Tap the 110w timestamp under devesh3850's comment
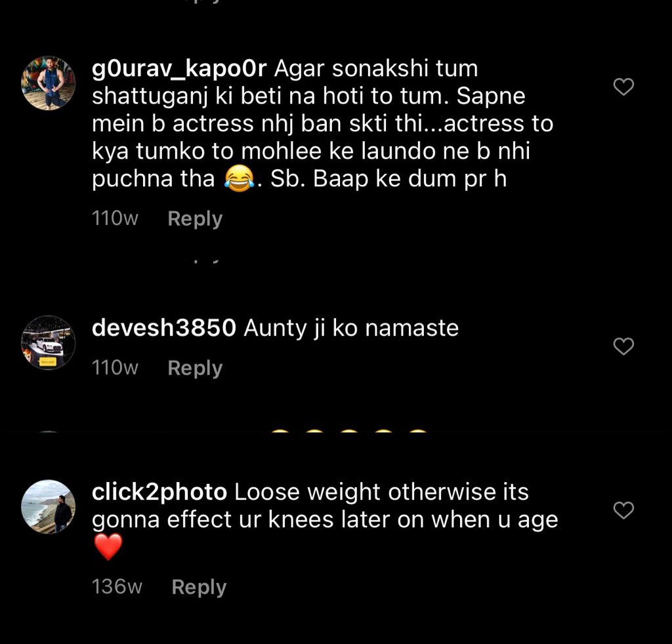This screenshot has height=644, width=672. [115, 368]
